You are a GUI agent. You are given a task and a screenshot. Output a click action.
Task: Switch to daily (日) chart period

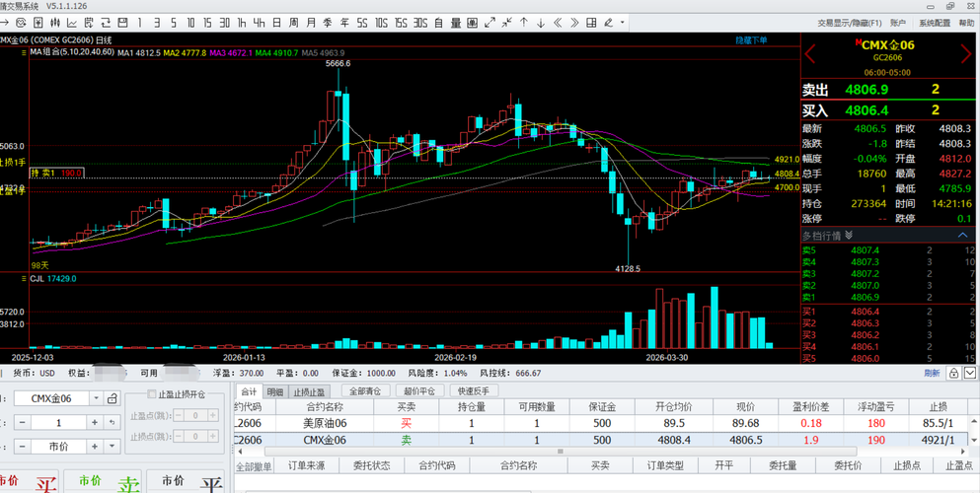(x=277, y=23)
